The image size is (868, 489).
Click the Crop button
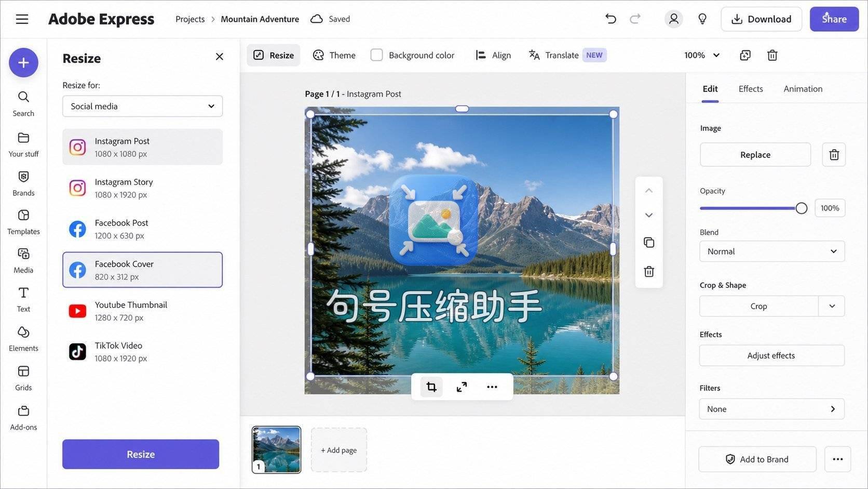[x=758, y=306]
